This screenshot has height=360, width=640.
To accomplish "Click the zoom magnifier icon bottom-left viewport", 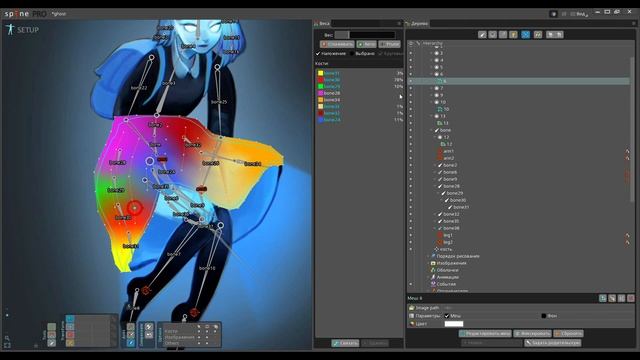I will pyautogui.click(x=7, y=338).
